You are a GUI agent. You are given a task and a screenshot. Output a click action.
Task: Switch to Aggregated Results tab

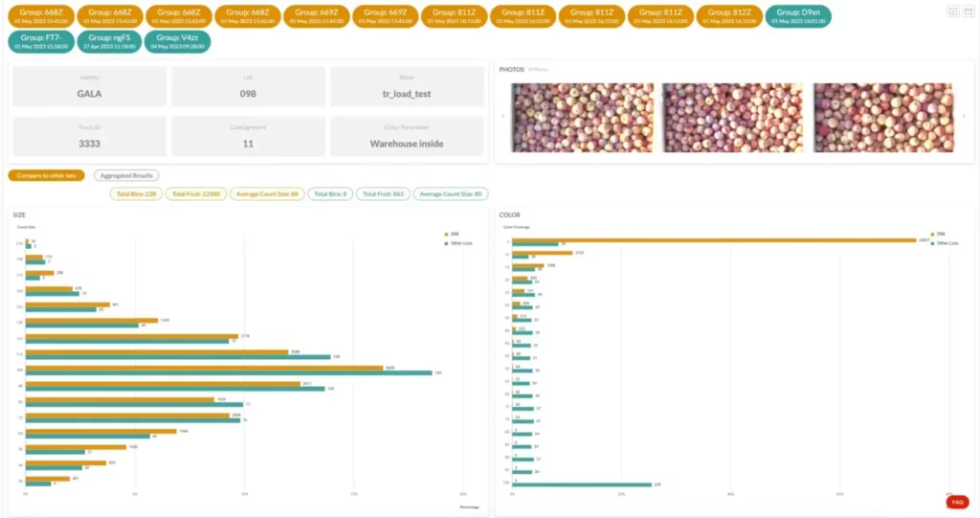click(x=126, y=175)
